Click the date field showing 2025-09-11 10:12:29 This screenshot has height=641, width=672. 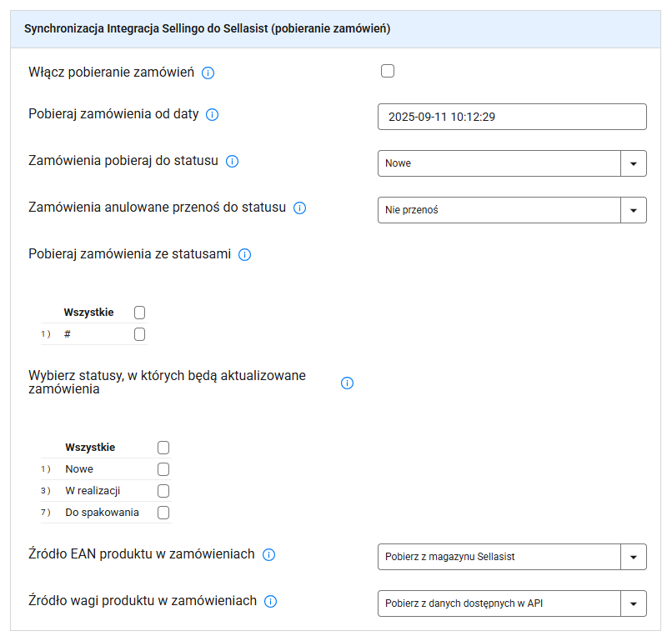[512, 117]
